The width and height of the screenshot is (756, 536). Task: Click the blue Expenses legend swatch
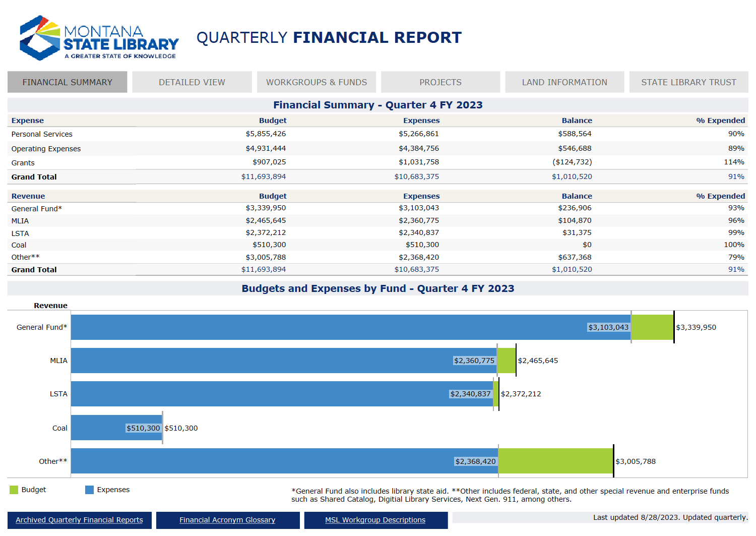click(90, 490)
